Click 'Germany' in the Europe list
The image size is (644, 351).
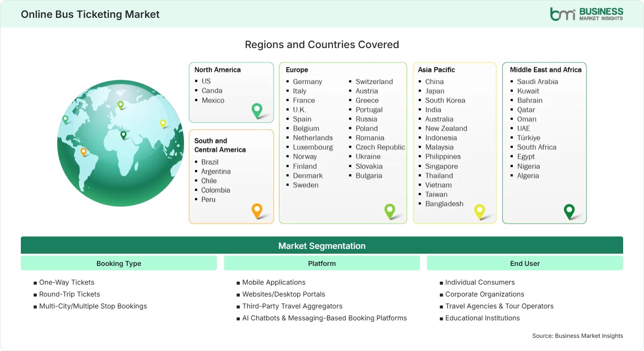pos(308,82)
